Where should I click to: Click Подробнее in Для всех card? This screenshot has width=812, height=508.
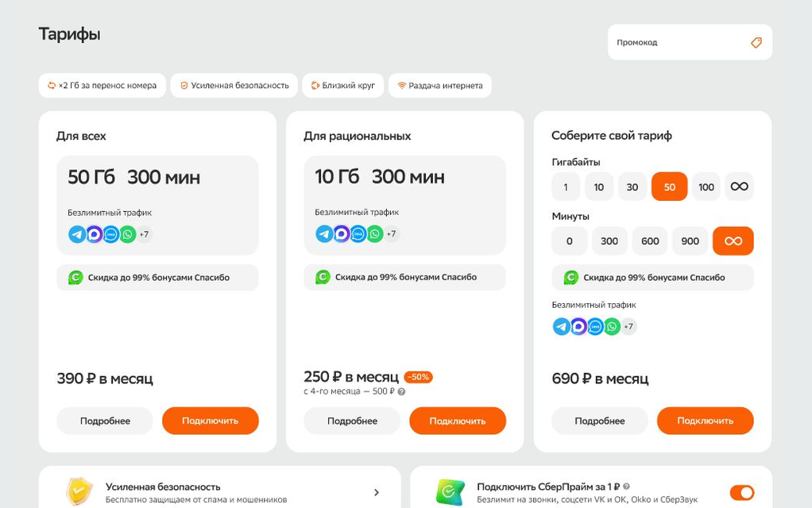coord(105,421)
